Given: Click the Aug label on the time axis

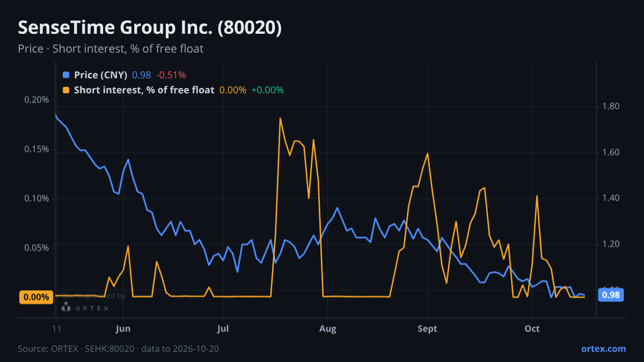Looking at the screenshot, I should click(327, 329).
